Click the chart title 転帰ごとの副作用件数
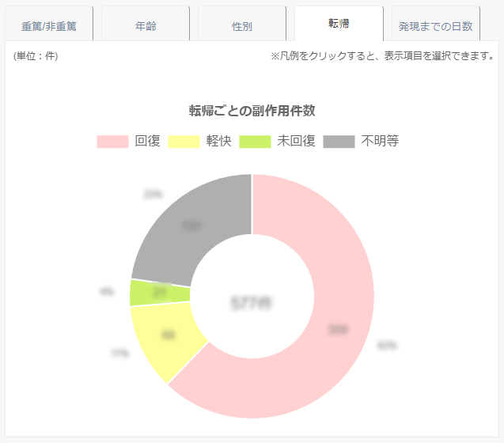This screenshot has width=504, height=443. tap(252, 110)
